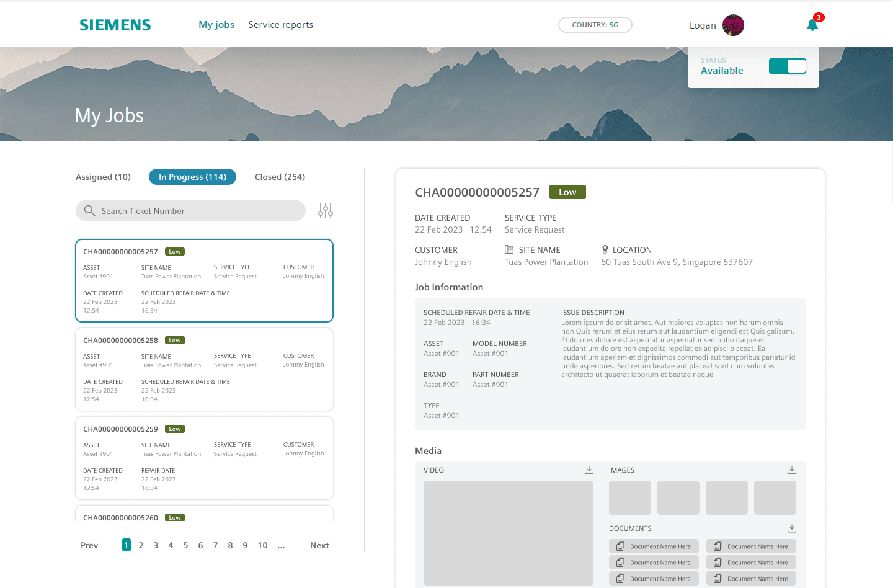This screenshot has height=588, width=893.
Task: Jump to page 5
Action: pyautogui.click(x=185, y=545)
